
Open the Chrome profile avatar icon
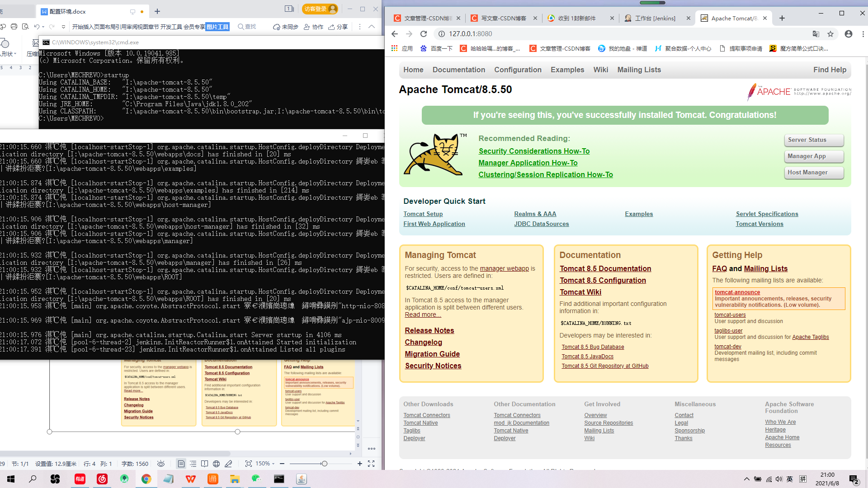click(849, 34)
